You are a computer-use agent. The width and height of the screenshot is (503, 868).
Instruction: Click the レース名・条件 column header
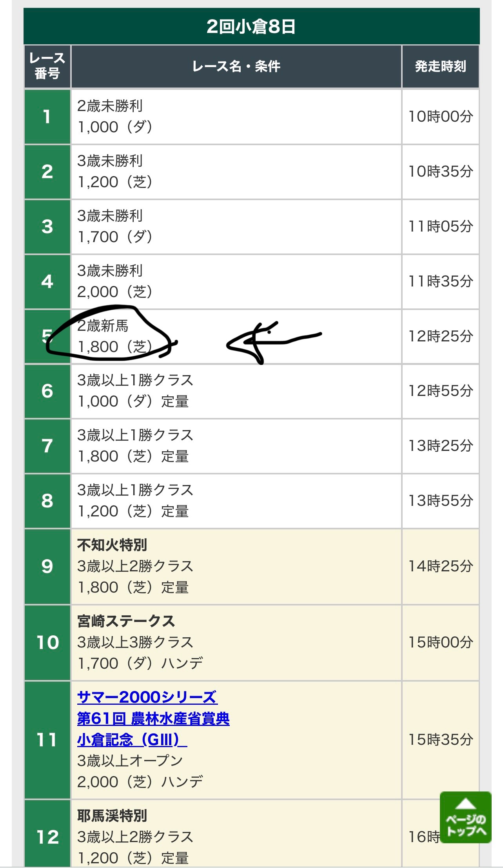coord(236,66)
